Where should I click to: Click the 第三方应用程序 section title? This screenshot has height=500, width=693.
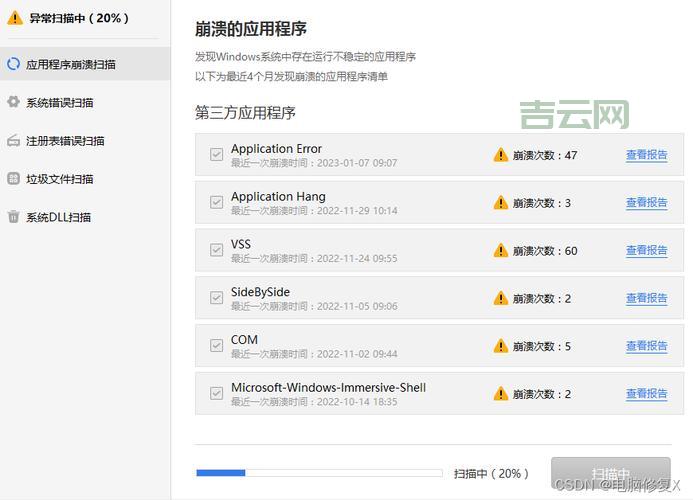tap(245, 113)
